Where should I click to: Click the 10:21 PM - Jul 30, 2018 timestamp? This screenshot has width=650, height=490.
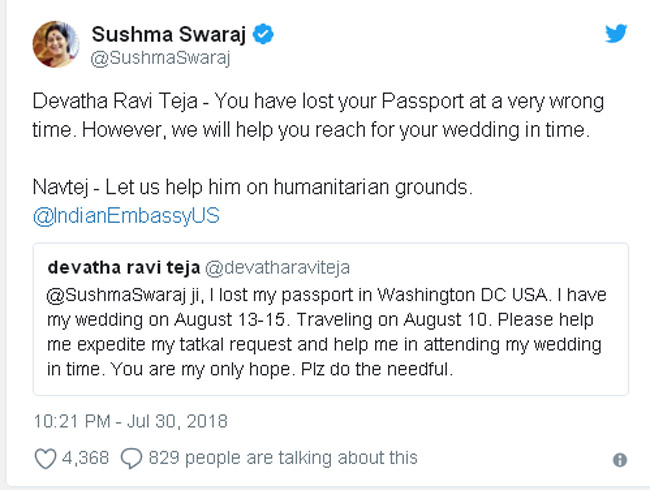tap(130, 421)
